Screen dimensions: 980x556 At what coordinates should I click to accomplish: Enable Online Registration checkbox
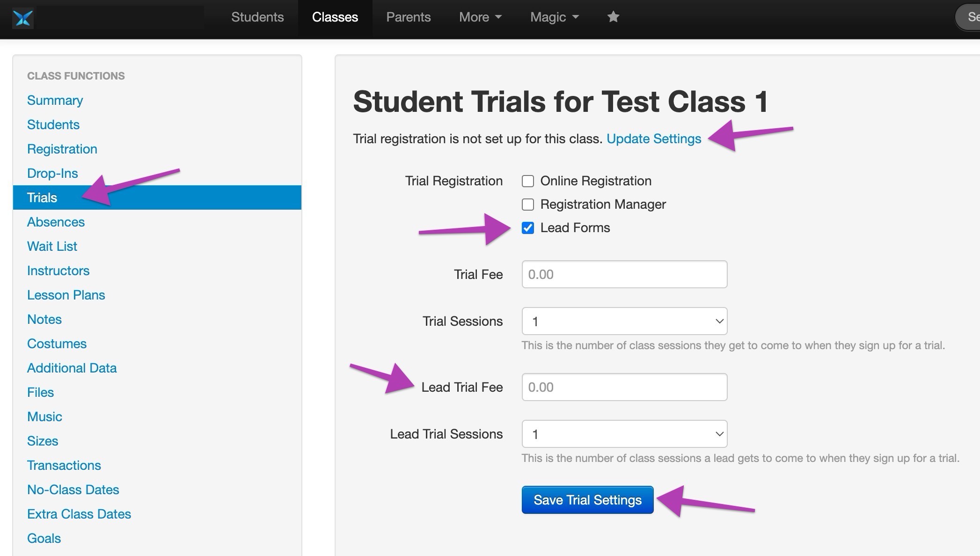(528, 181)
